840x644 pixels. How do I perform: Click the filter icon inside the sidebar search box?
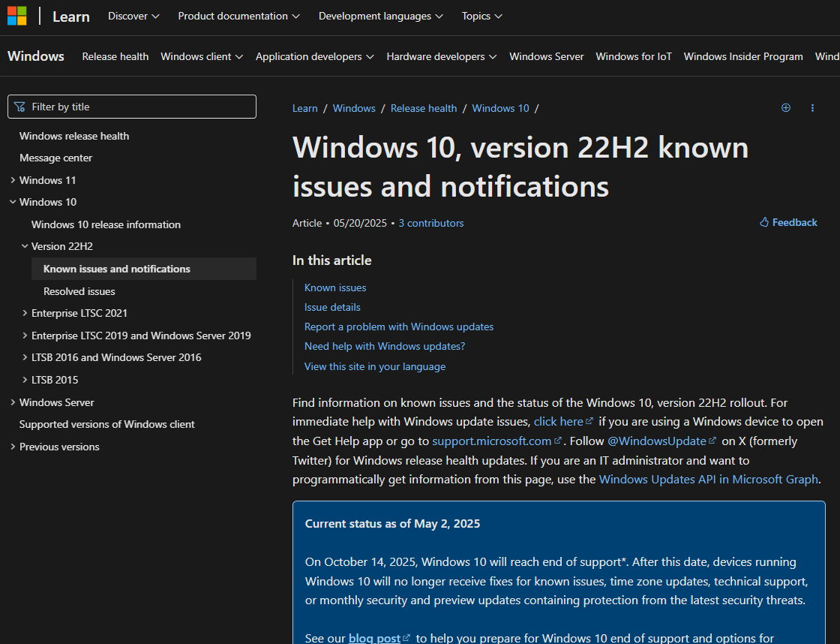point(19,107)
